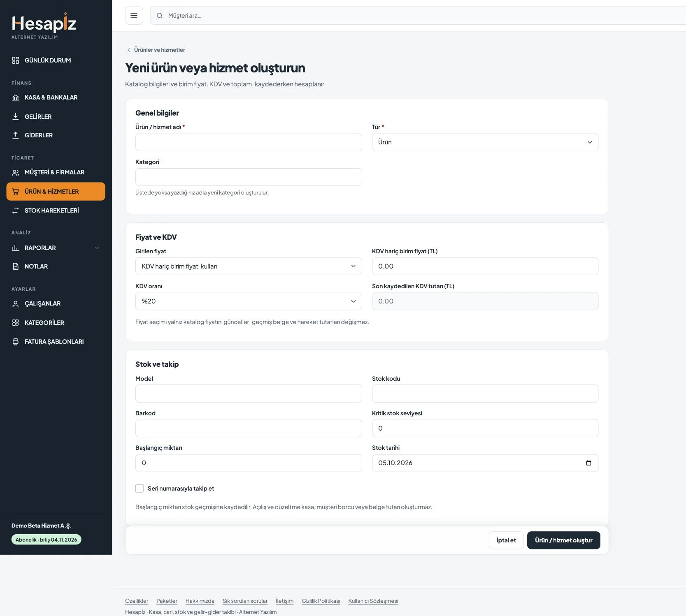Open Gelirler in the sidebar

click(x=56, y=117)
